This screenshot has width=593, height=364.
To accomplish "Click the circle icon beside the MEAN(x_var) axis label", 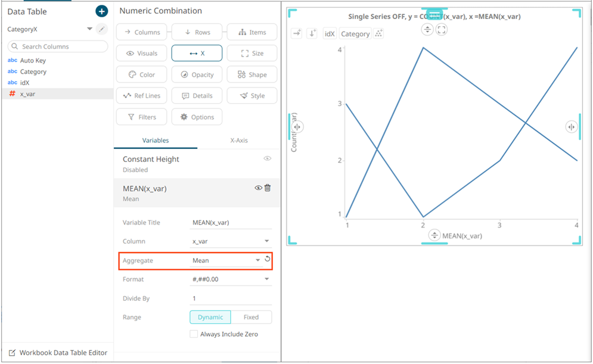I will click(434, 235).
